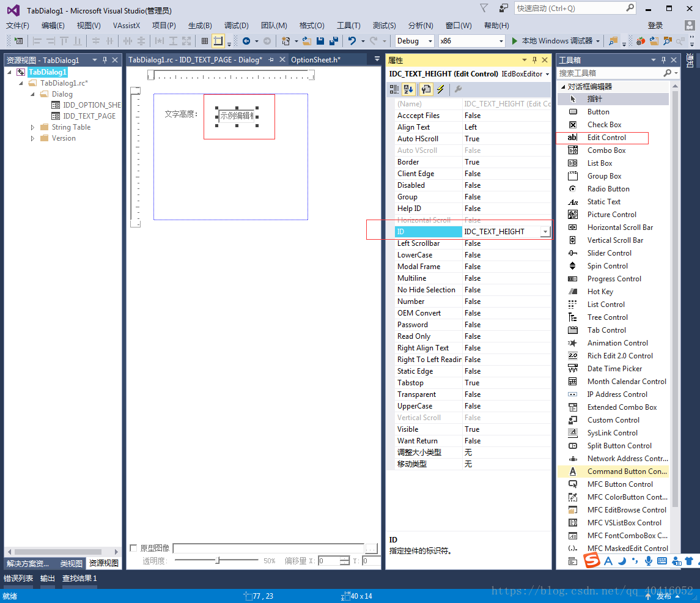This screenshot has height=603, width=700.
Task: Collapse the TabDialog1.rc node
Action: [21, 83]
